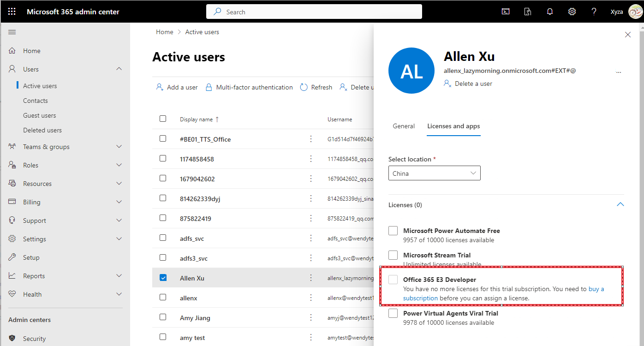Expand the Billing section chevron
Viewport: 644px width, 346px height.
click(119, 202)
